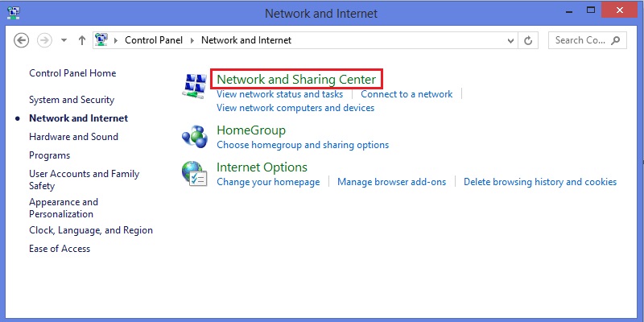Click the Control Panel icon in address bar
The image size is (644, 322).
(101, 39)
